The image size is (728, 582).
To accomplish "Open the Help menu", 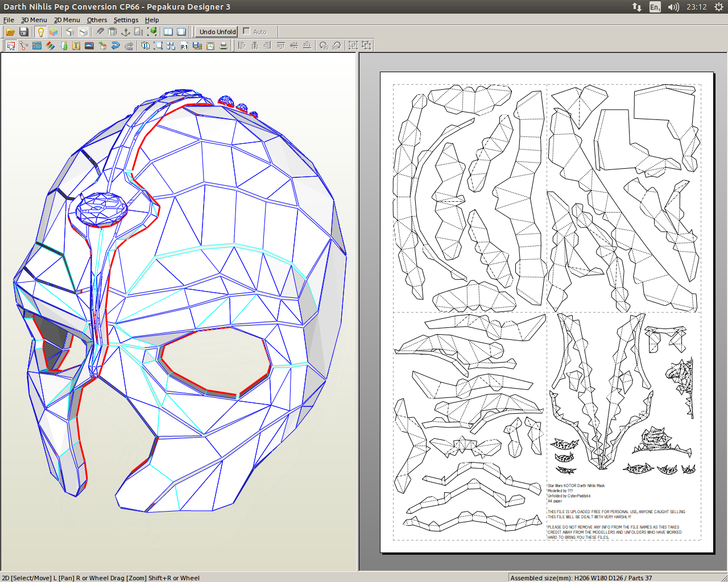I will [x=152, y=20].
